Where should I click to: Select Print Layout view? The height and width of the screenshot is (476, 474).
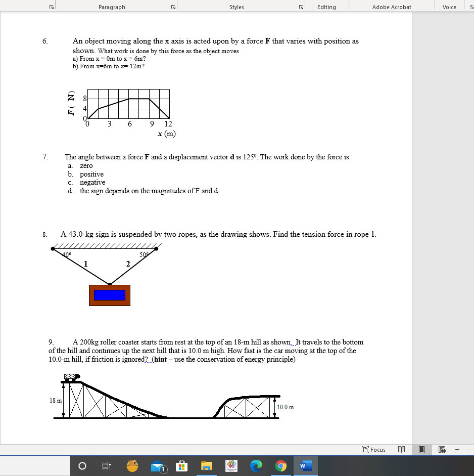(421, 449)
